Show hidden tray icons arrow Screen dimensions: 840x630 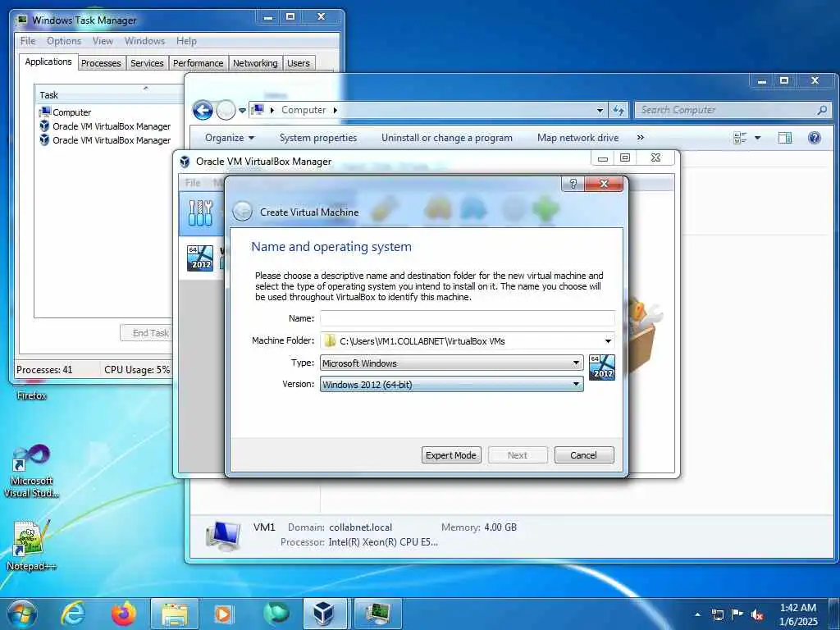click(x=697, y=614)
